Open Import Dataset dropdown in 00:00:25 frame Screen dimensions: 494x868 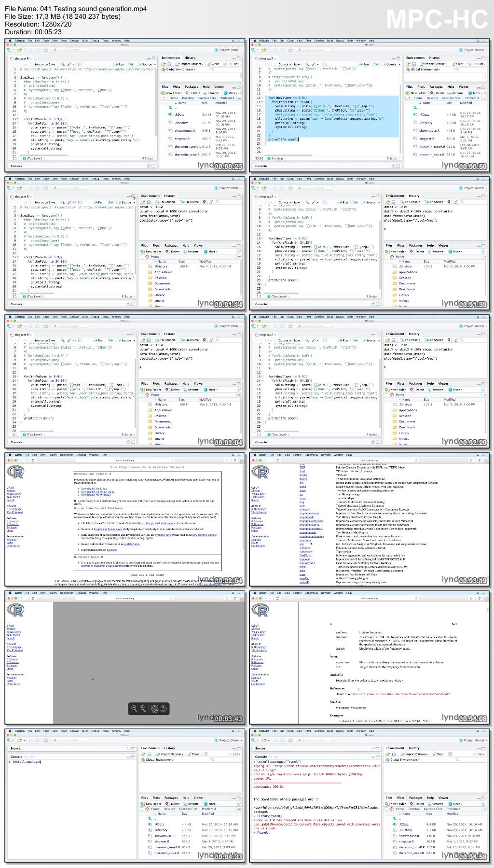point(190,64)
